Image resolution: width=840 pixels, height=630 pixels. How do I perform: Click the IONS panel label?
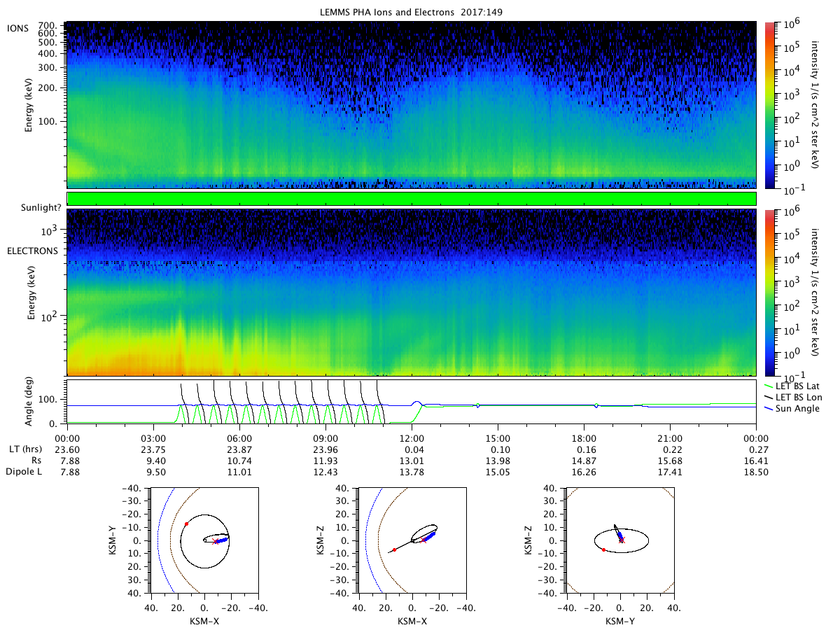pyautogui.click(x=18, y=27)
